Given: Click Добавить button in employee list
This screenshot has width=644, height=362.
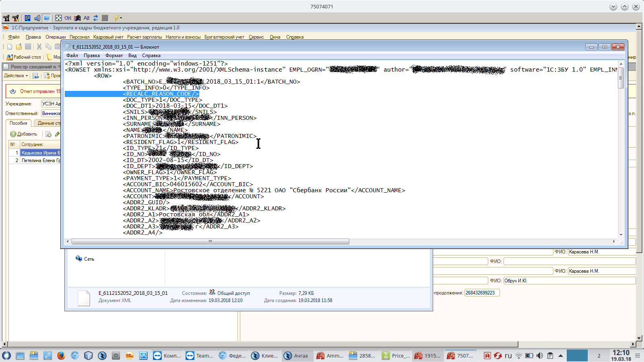Looking at the screenshot, I should pos(24,134).
